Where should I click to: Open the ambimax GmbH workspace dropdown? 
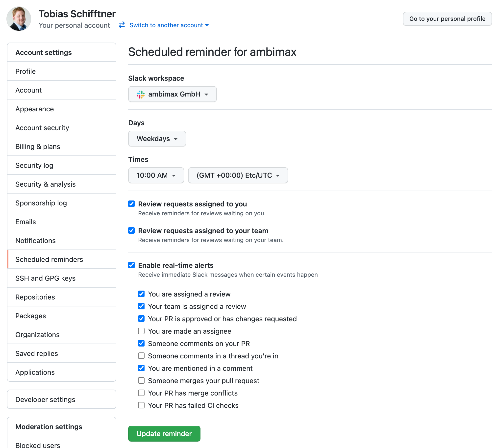click(x=172, y=94)
